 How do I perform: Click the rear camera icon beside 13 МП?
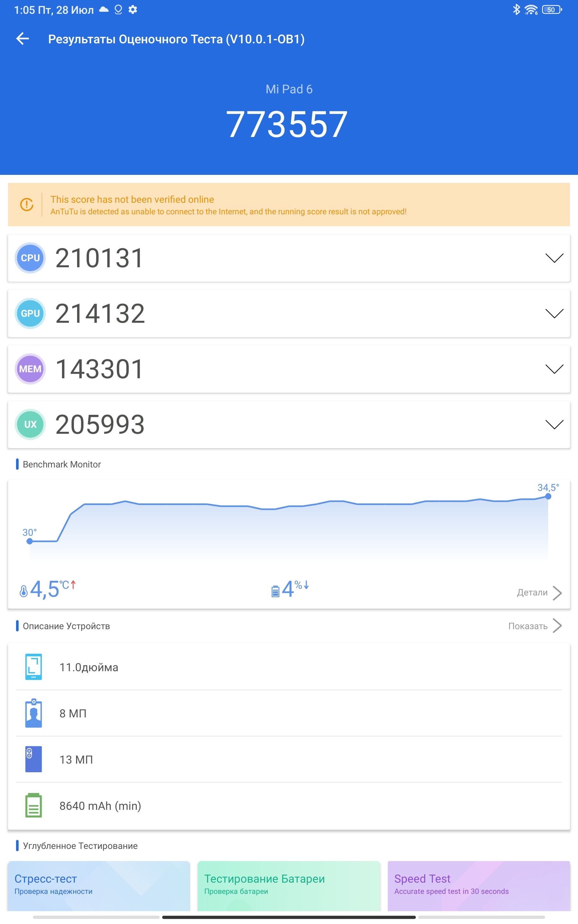pyautogui.click(x=34, y=759)
